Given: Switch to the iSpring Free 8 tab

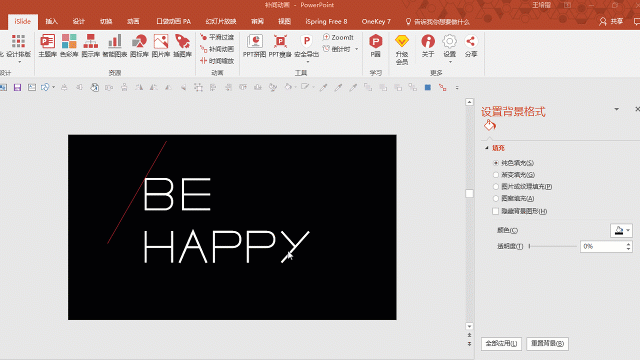Looking at the screenshot, I should (326, 21).
